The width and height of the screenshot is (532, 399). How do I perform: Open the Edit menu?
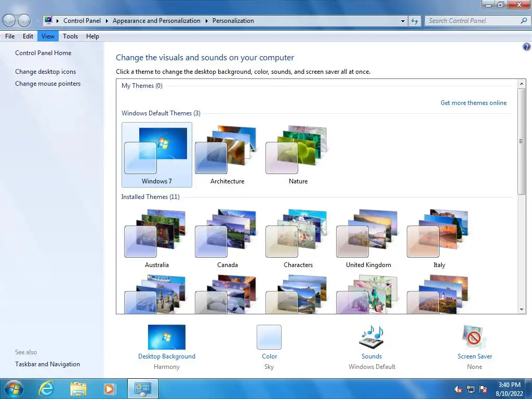[x=28, y=36]
